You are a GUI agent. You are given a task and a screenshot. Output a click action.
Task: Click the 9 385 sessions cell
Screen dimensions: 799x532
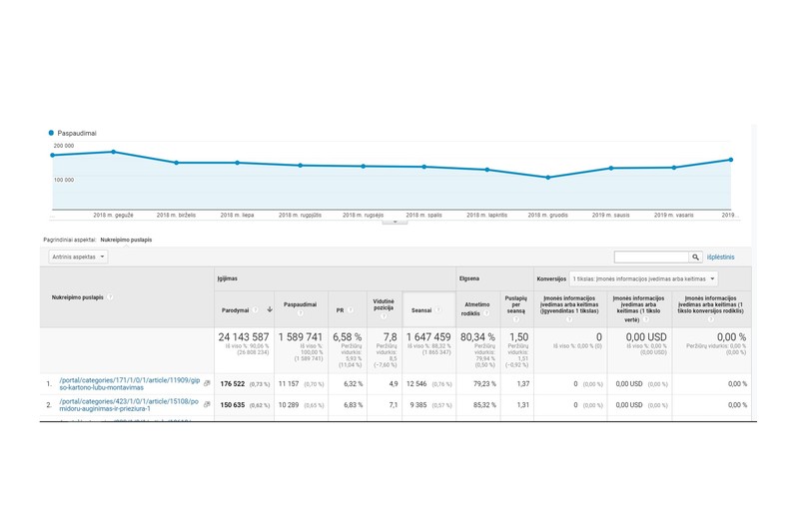click(418, 405)
